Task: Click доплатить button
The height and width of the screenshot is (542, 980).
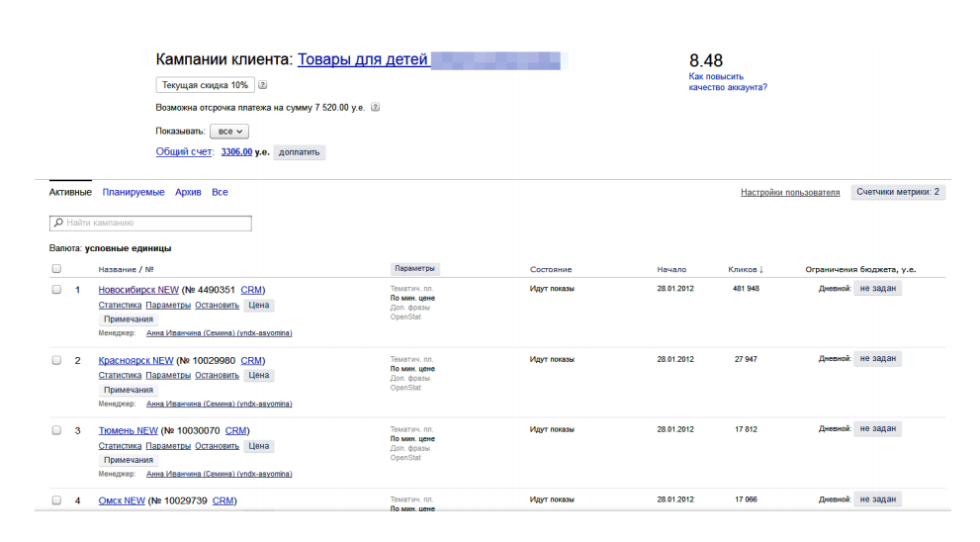Action: click(x=299, y=152)
